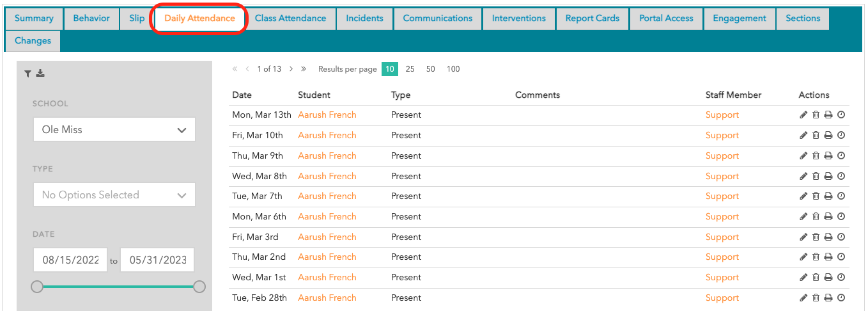Screen dimensions: 868x311
Task: Switch to the Class Attendance tab
Action: pyautogui.click(x=290, y=19)
